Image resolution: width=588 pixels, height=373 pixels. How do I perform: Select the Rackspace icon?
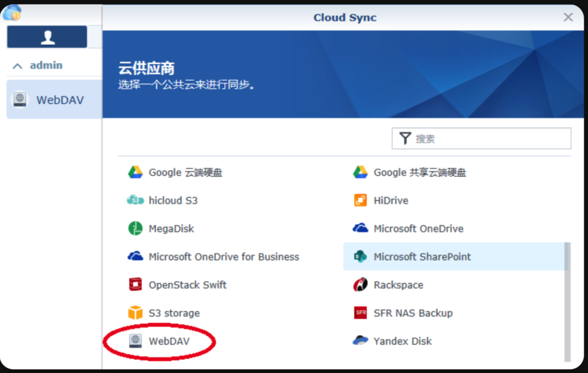(360, 285)
